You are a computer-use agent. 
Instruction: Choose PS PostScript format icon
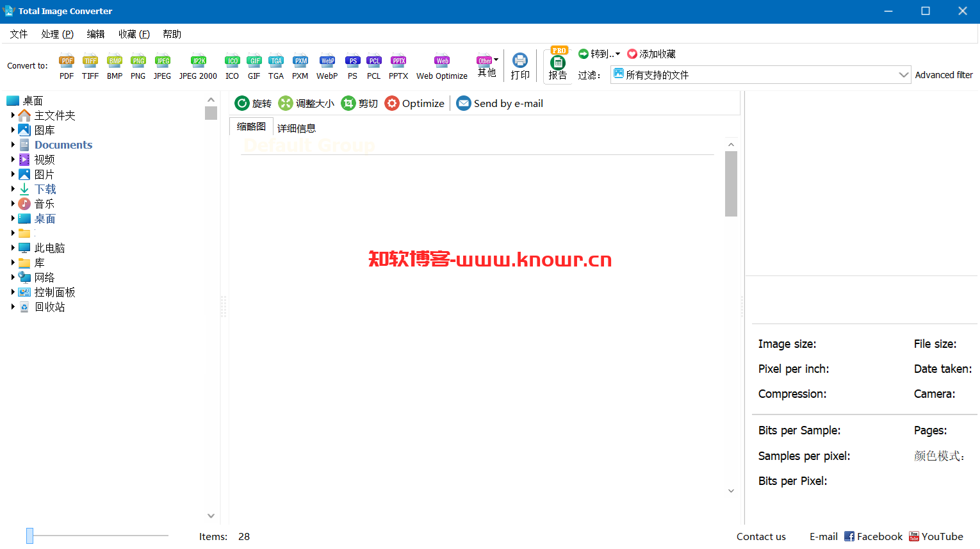click(x=352, y=67)
